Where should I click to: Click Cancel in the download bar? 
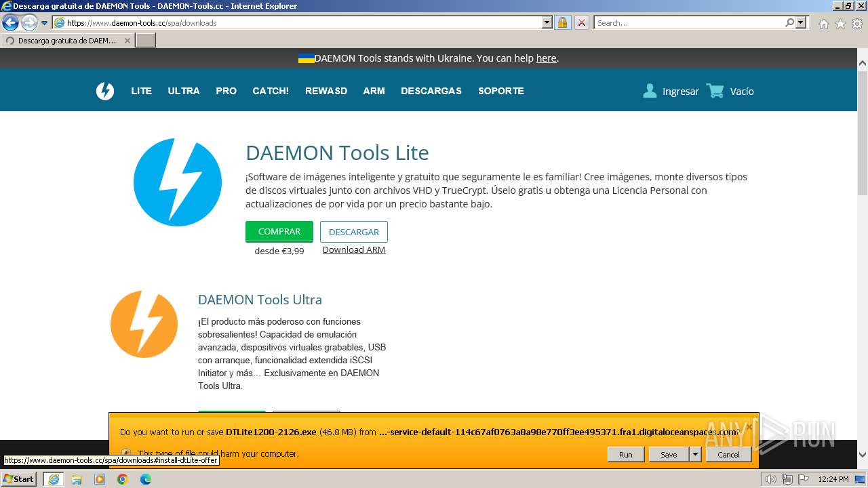[728, 455]
